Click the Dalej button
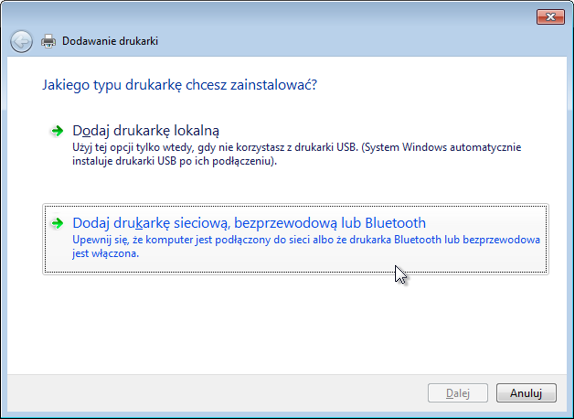574x419 pixels. tap(458, 393)
